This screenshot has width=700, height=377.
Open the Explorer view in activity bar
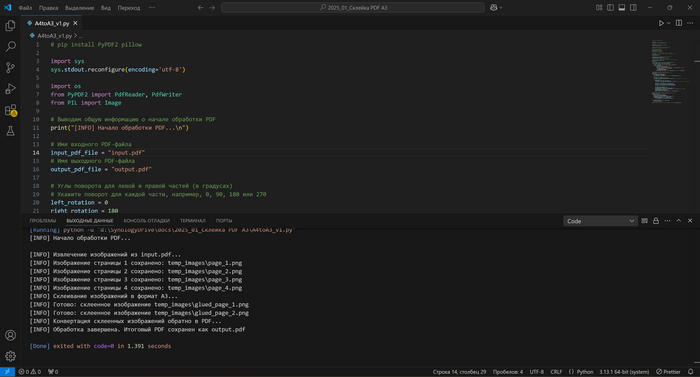point(10,25)
